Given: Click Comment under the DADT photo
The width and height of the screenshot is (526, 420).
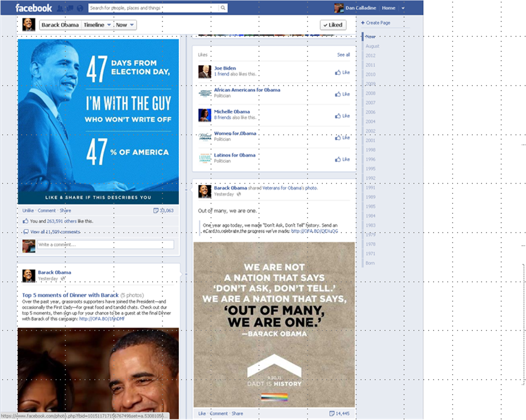Looking at the screenshot, I should tap(219, 413).
